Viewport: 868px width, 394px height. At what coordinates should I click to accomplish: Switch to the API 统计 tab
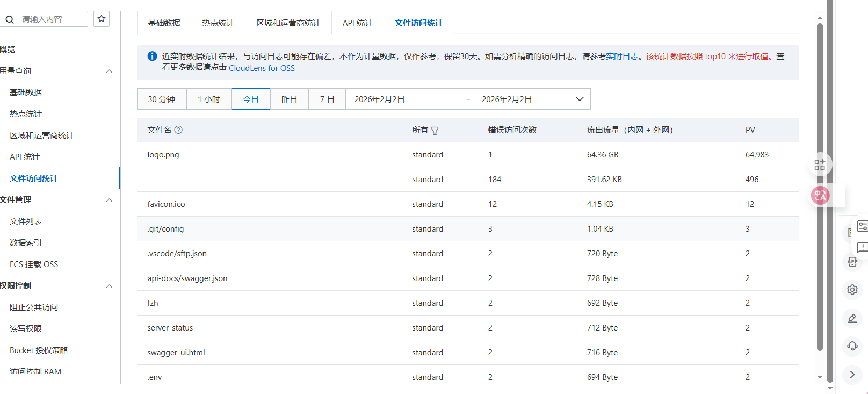click(357, 23)
